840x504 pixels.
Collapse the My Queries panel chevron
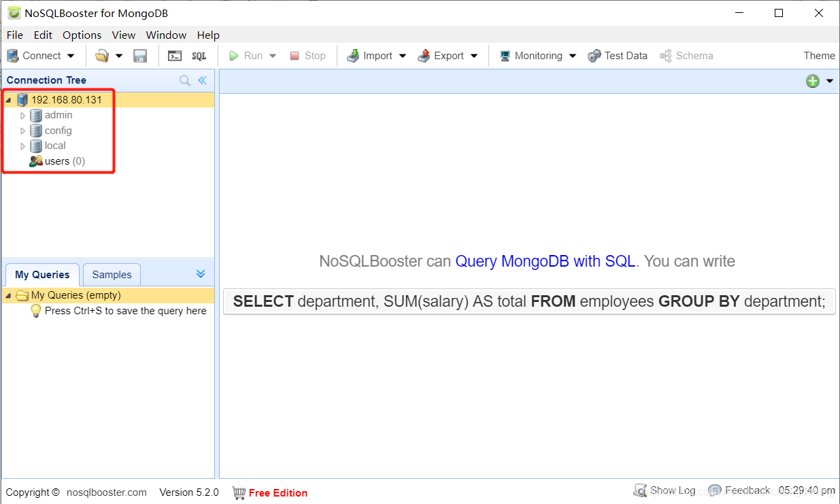click(201, 273)
